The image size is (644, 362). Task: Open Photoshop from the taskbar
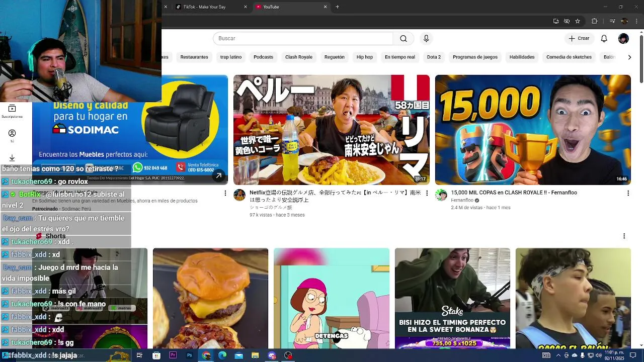pyautogui.click(x=189, y=355)
